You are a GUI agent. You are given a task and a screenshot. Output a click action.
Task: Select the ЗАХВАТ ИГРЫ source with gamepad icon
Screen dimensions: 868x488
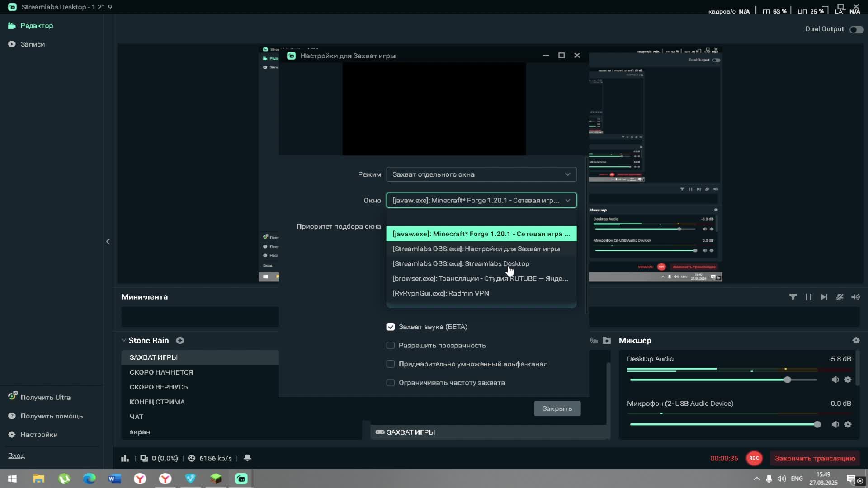click(x=488, y=432)
